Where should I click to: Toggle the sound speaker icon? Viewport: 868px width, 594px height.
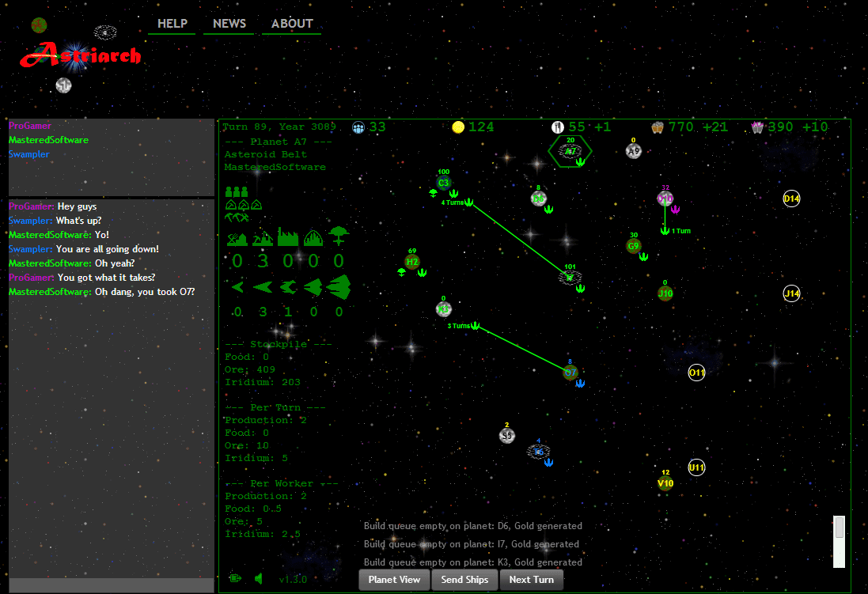[258, 578]
